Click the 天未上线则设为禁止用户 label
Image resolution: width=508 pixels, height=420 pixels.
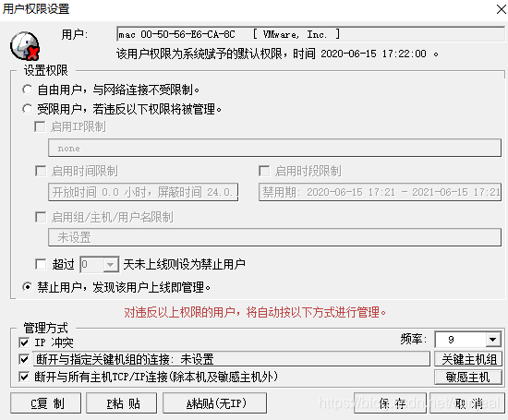pyautogui.click(x=184, y=264)
